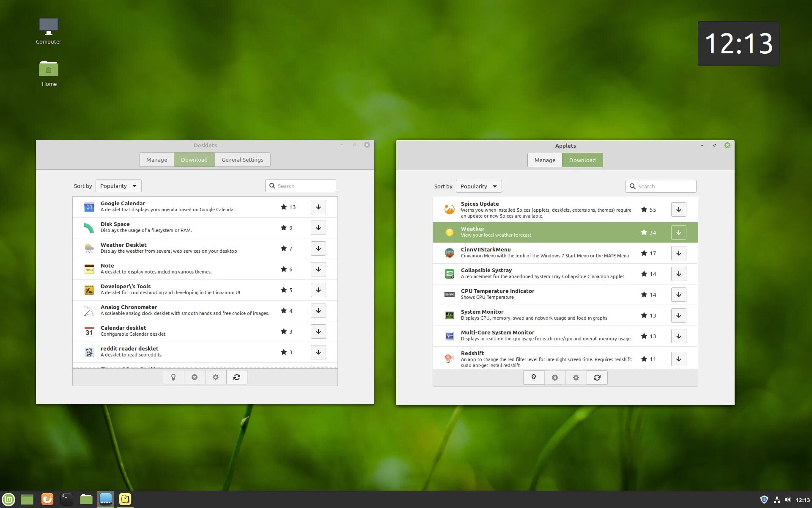Switch to Manage tab in Desklets window

tap(156, 160)
